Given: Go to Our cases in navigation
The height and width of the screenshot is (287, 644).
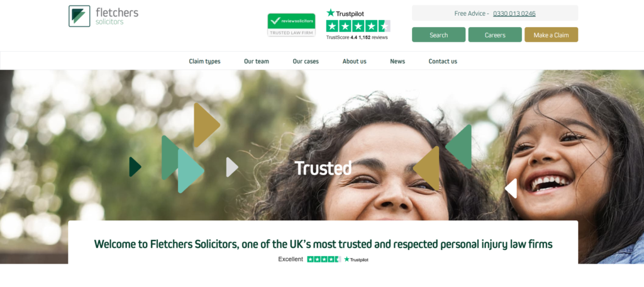Looking at the screenshot, I should [306, 61].
